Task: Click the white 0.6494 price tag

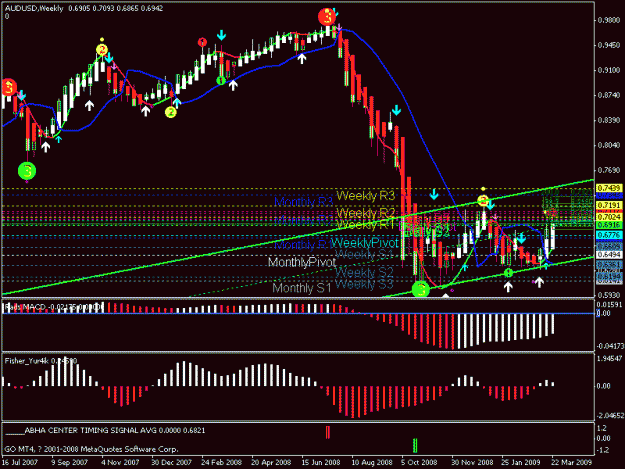Action: point(609,255)
